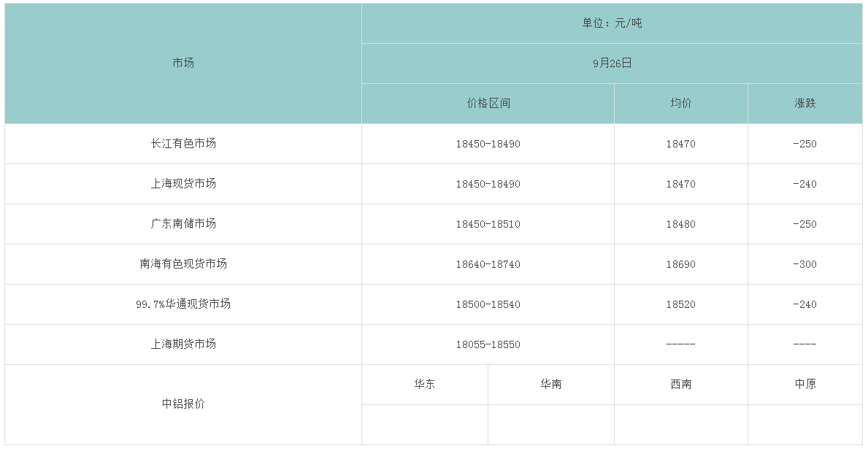Select the 西南 region cell
The width and height of the screenshot is (868, 451).
click(x=680, y=385)
